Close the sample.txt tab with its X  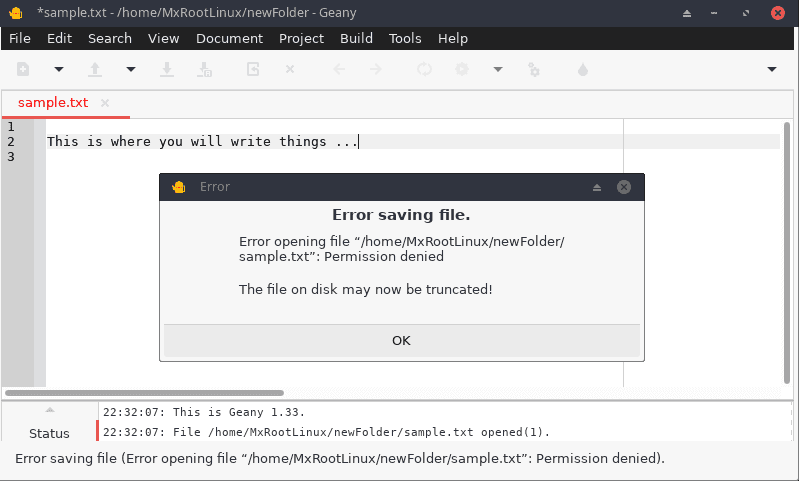coord(105,103)
